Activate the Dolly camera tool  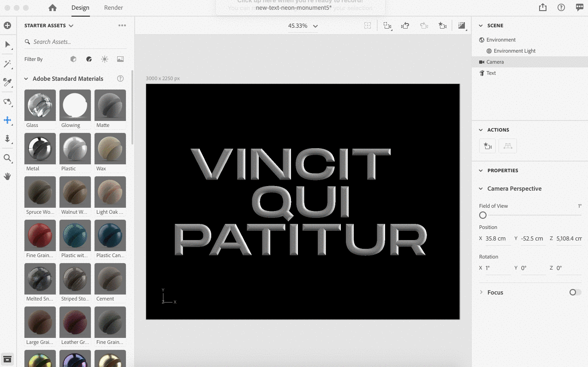click(x=7, y=138)
